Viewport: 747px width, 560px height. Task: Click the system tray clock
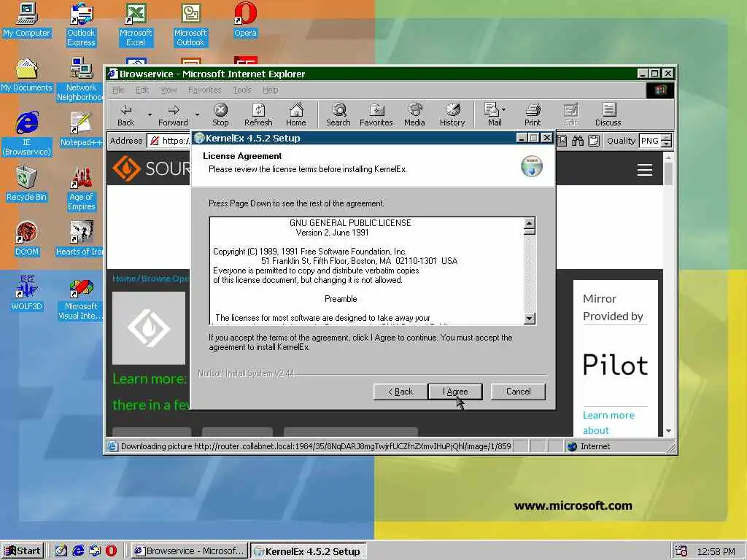click(716, 551)
